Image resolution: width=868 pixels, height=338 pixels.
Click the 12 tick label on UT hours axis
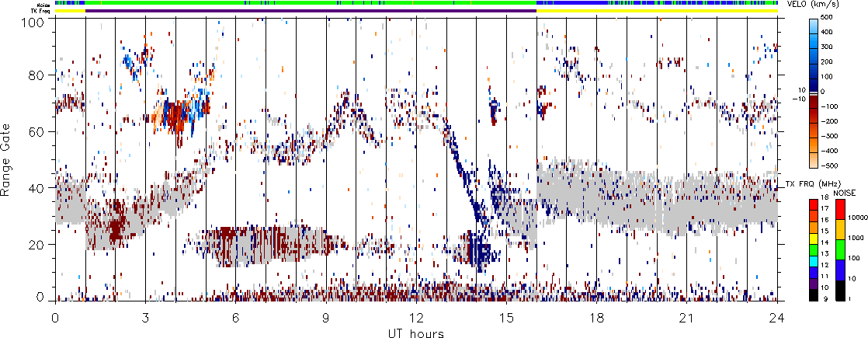(416, 318)
